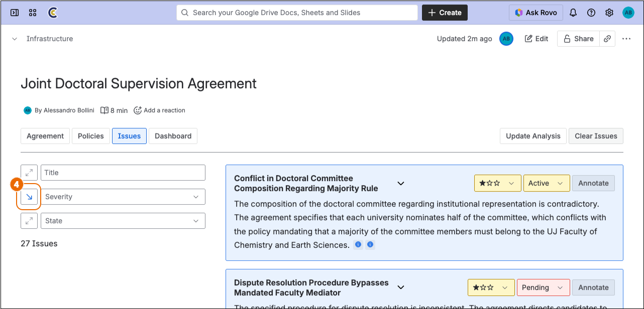Toggle sort arrow next to Title filter
644x309 pixels.
(x=29, y=173)
